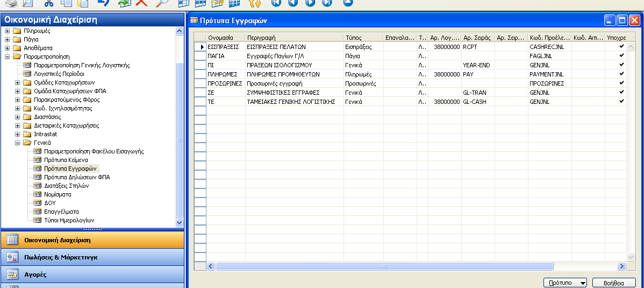
Task: Open Νομίσματα tree item
Action: click(x=58, y=195)
